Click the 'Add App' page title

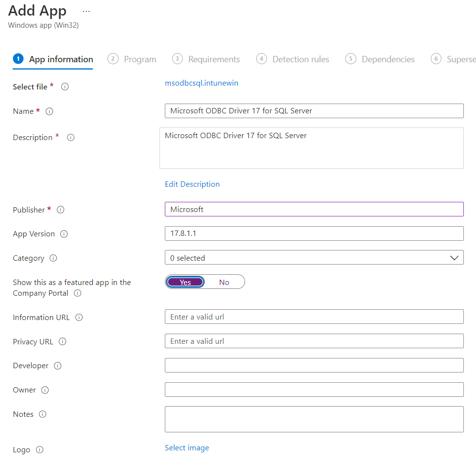point(37,11)
